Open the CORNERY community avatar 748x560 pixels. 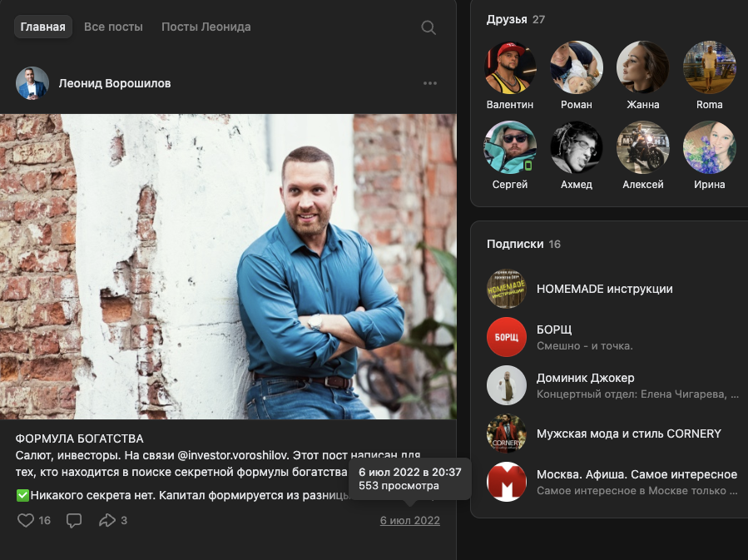pyautogui.click(x=507, y=434)
